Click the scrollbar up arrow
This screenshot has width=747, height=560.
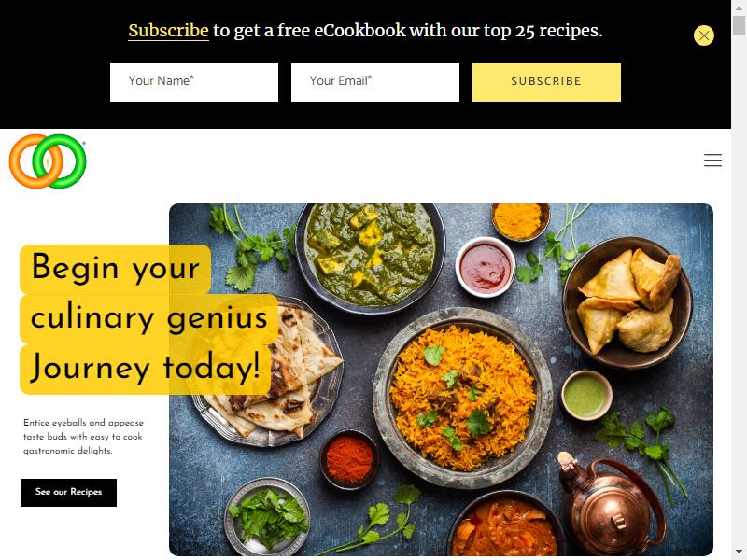[x=739, y=7]
